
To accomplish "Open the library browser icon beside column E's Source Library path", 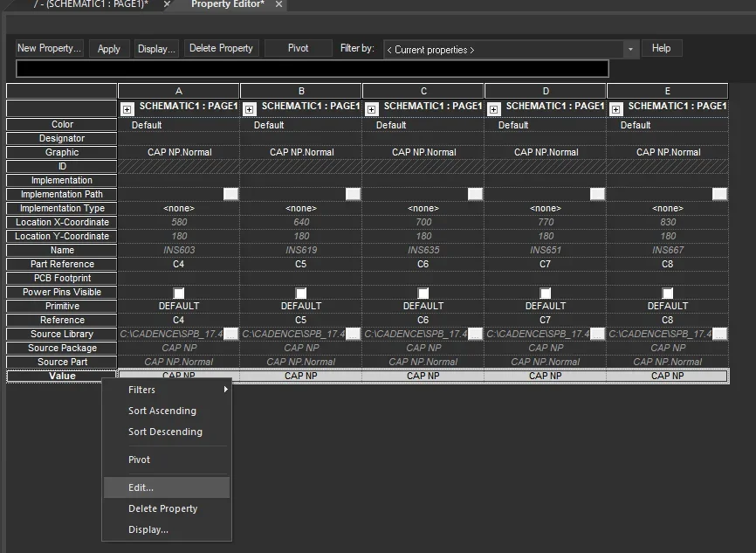I will (x=719, y=333).
